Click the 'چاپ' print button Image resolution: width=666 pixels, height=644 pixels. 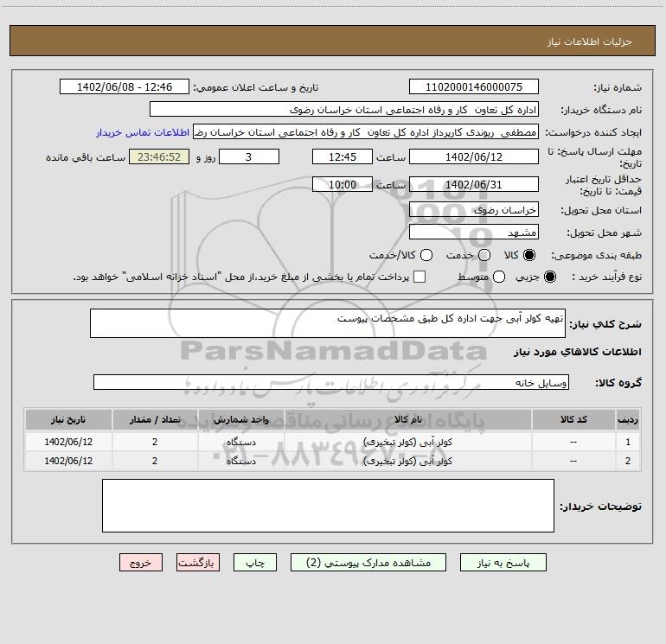(x=255, y=563)
